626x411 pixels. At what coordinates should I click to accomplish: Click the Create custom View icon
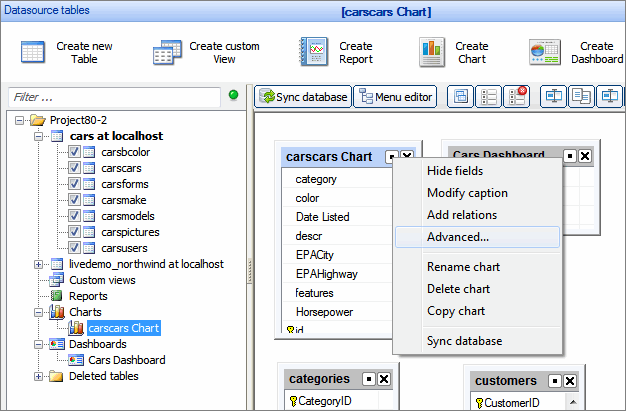coord(168,52)
